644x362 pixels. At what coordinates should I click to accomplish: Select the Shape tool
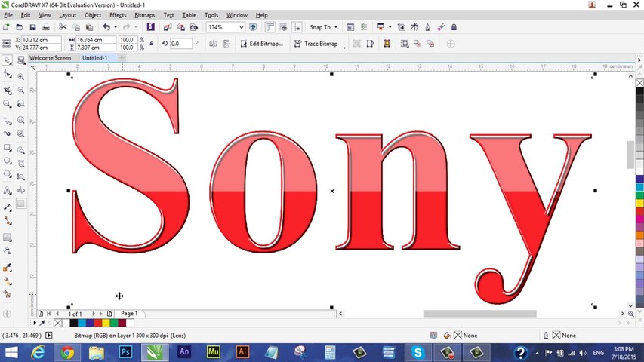7,75
